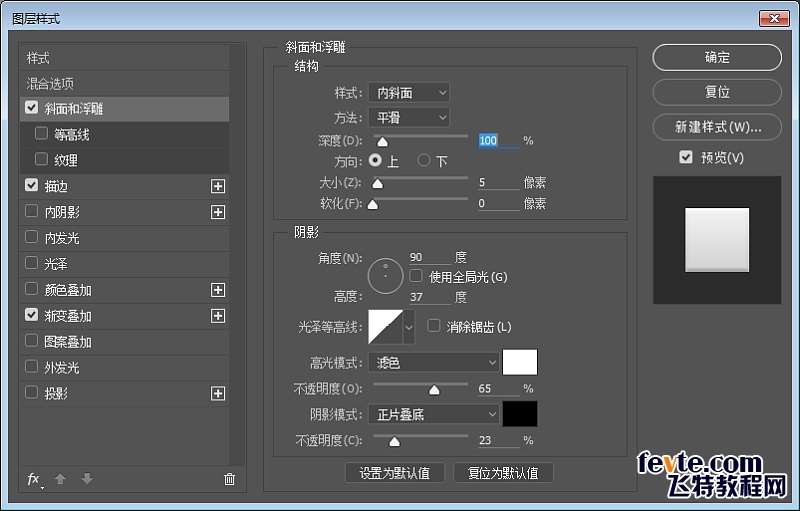800x511 pixels.
Task: Uncheck the 预览 preview checkbox
Action: click(x=685, y=157)
